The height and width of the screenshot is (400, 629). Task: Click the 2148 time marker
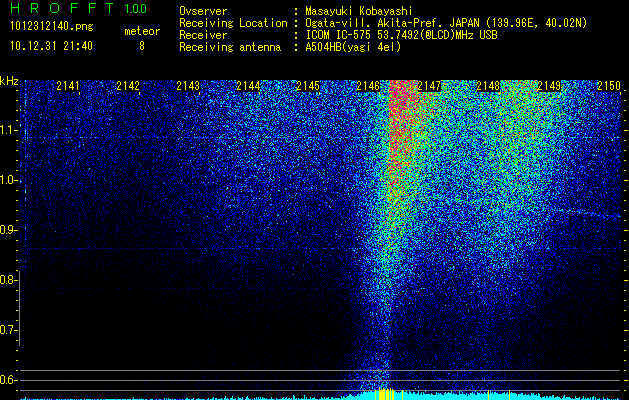point(488,86)
